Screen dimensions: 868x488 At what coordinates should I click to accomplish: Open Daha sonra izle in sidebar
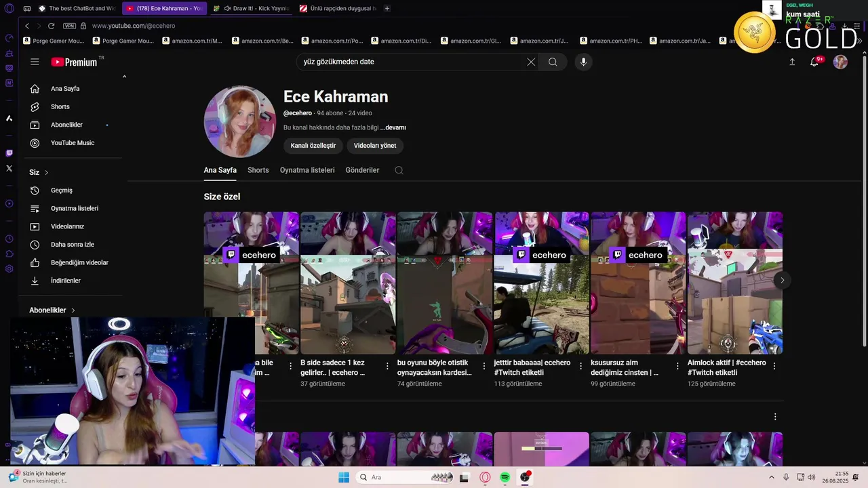point(72,245)
